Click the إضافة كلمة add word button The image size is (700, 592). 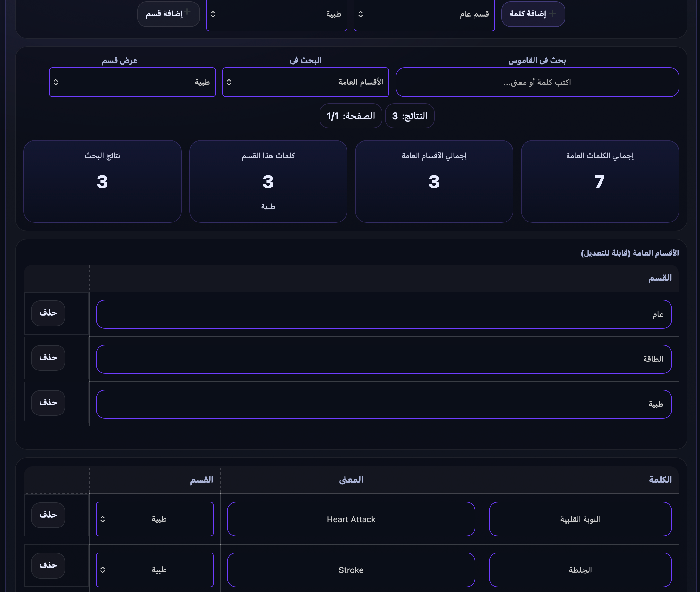(x=533, y=14)
